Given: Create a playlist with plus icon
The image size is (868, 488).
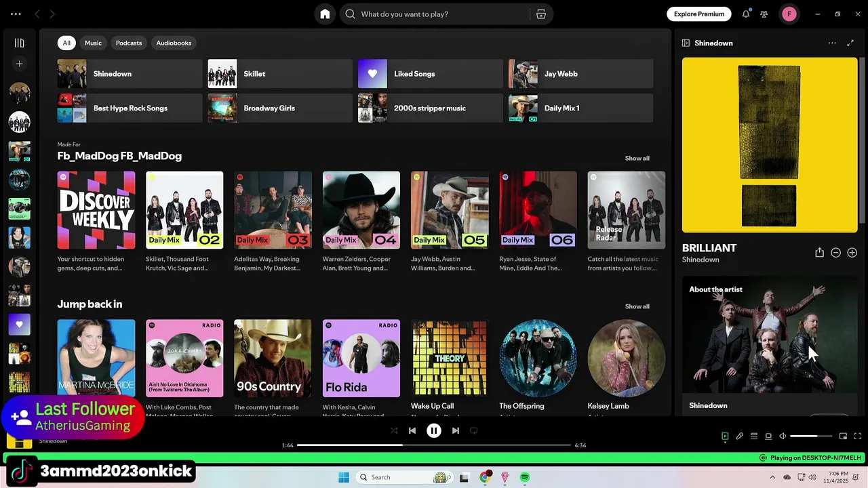Looking at the screenshot, I should [x=20, y=64].
